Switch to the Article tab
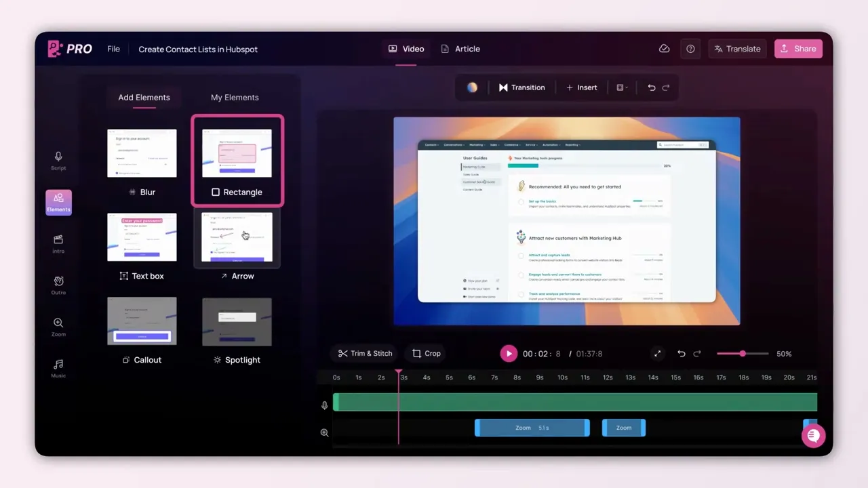The image size is (868, 488). pyautogui.click(x=460, y=49)
